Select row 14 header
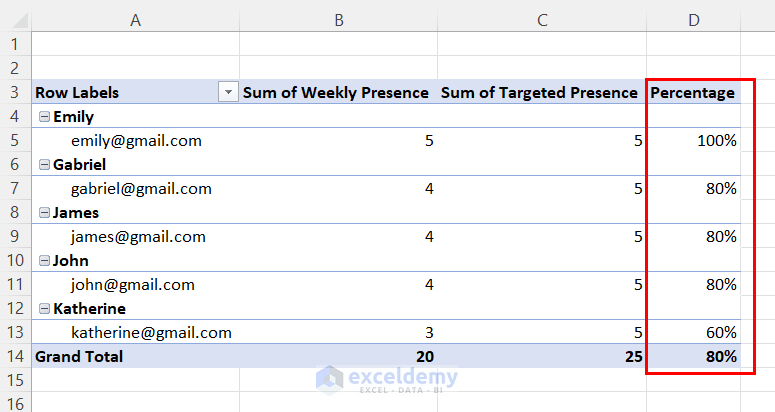Viewport: 775px width, 412px height. tap(16, 356)
